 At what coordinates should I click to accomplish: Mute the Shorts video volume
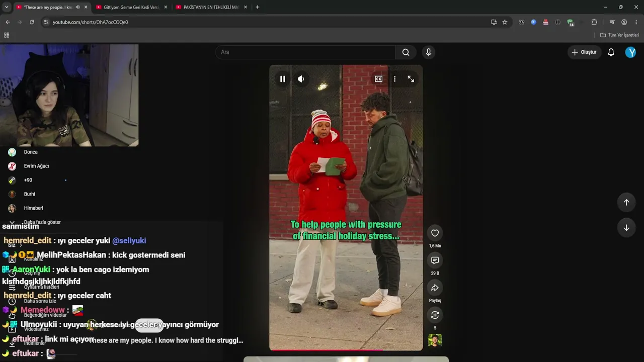click(301, 79)
